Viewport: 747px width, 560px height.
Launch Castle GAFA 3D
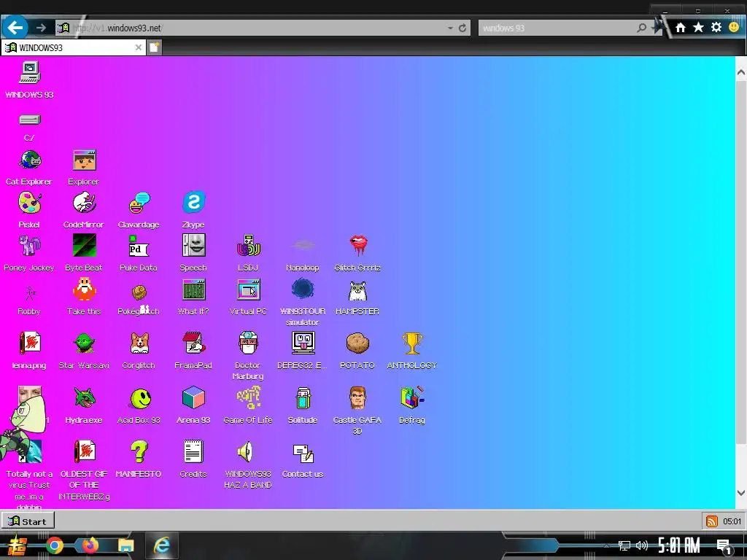(357, 397)
